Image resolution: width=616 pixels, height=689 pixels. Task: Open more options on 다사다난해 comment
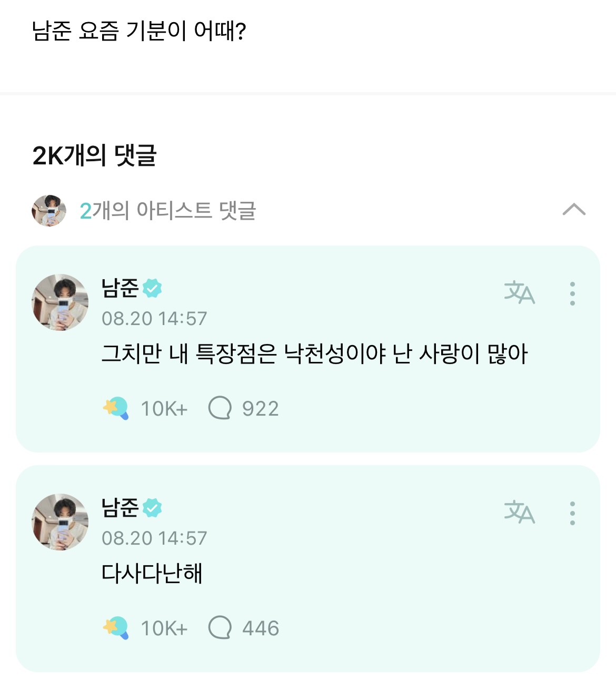(572, 513)
